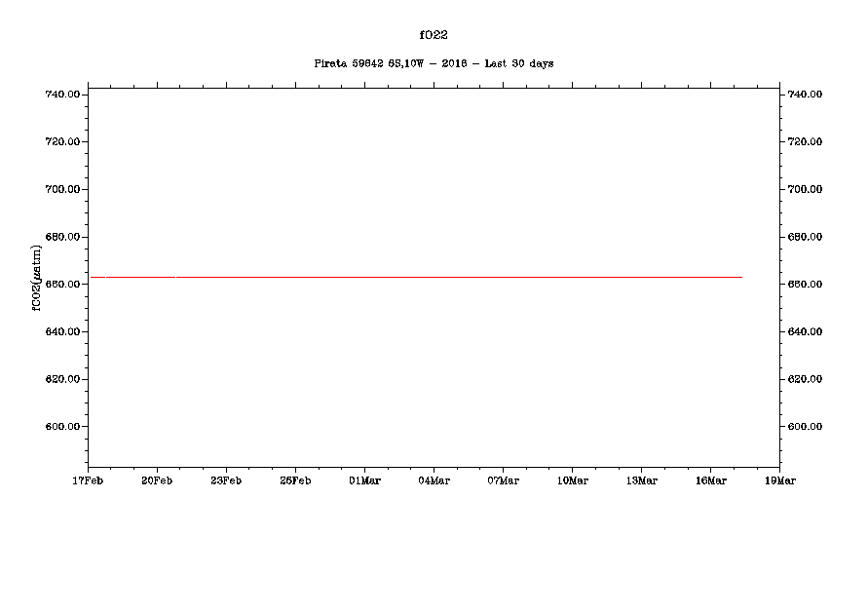Select the Pirata 59642 subtitle text

[434, 63]
